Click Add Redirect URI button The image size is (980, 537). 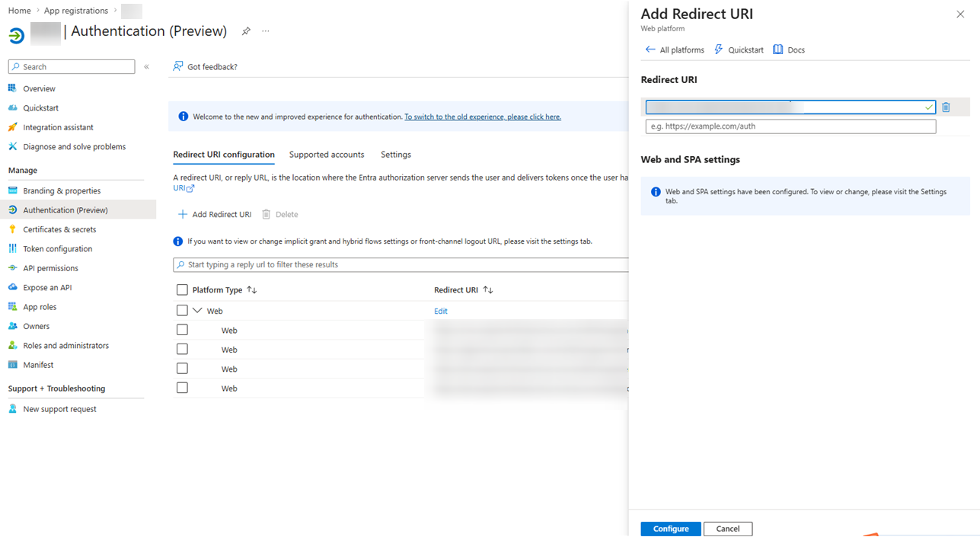click(215, 215)
